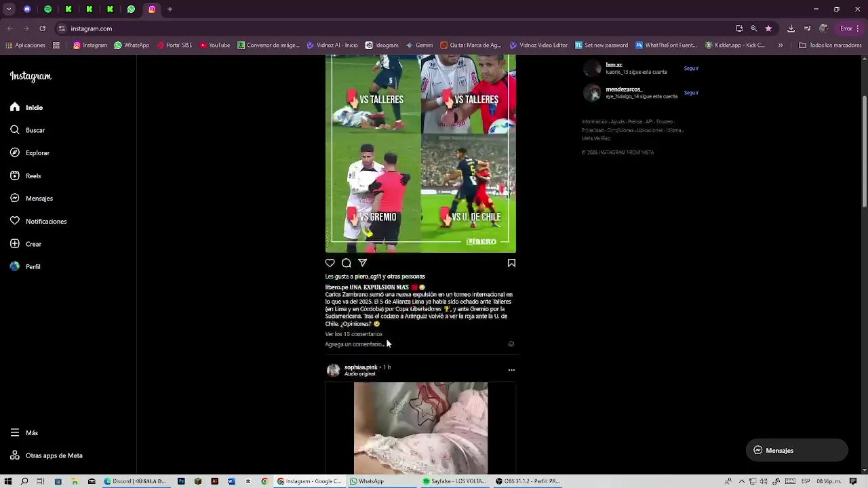Open the sophiaa.pink video thumbnail

[x=420, y=428]
